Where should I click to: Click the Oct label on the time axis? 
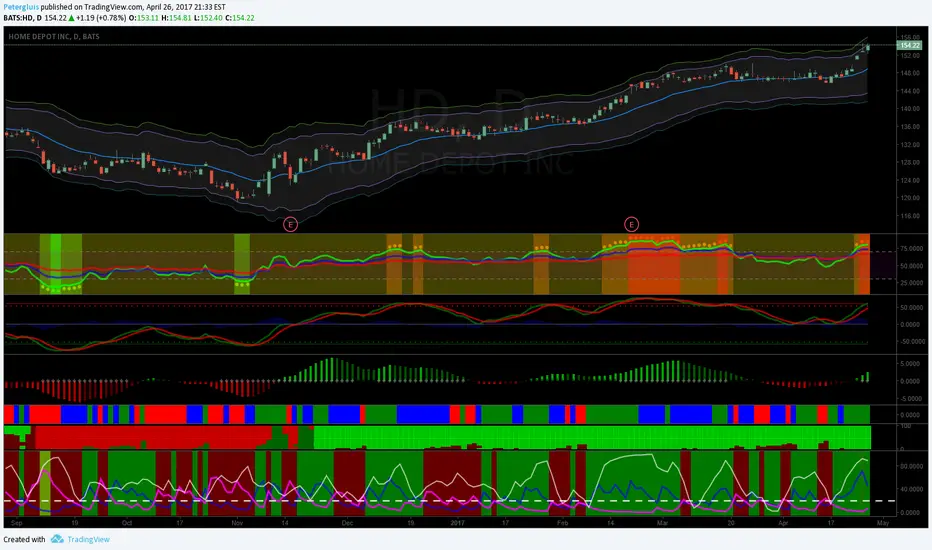pos(127,523)
